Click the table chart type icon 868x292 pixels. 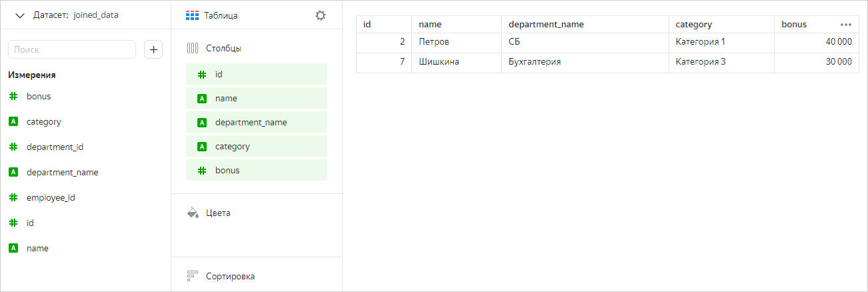[192, 15]
